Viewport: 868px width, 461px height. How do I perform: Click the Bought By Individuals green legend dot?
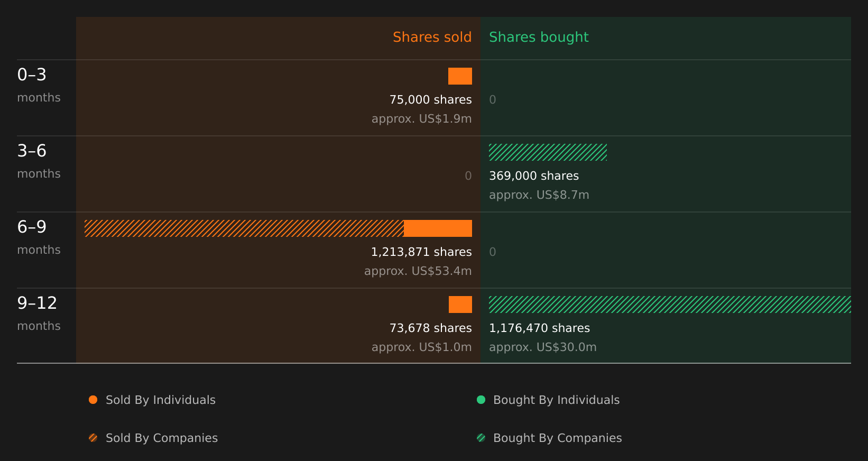click(481, 400)
